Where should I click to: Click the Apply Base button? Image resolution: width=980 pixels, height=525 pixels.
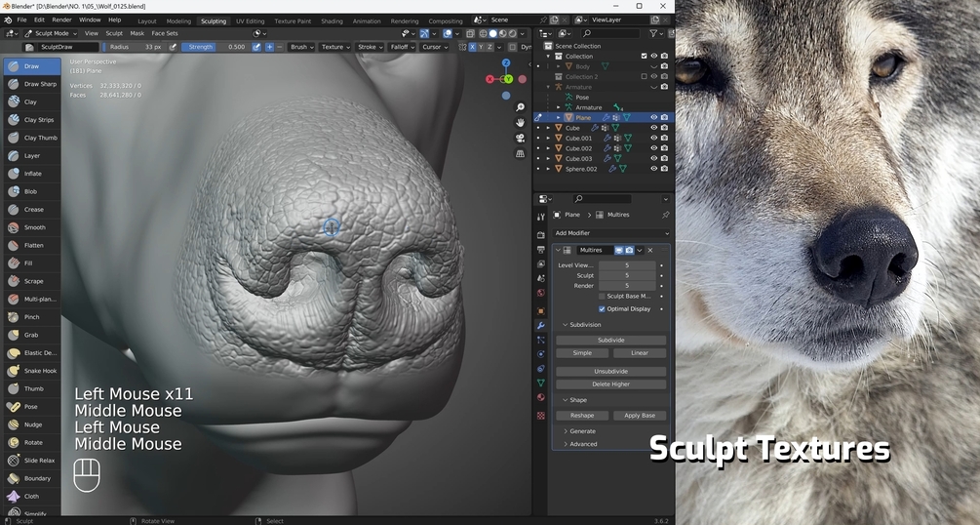640,416
